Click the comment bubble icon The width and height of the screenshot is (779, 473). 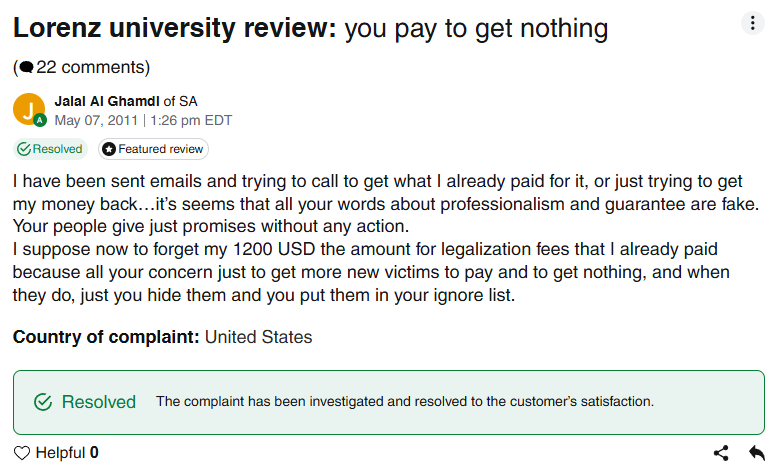click(26, 68)
